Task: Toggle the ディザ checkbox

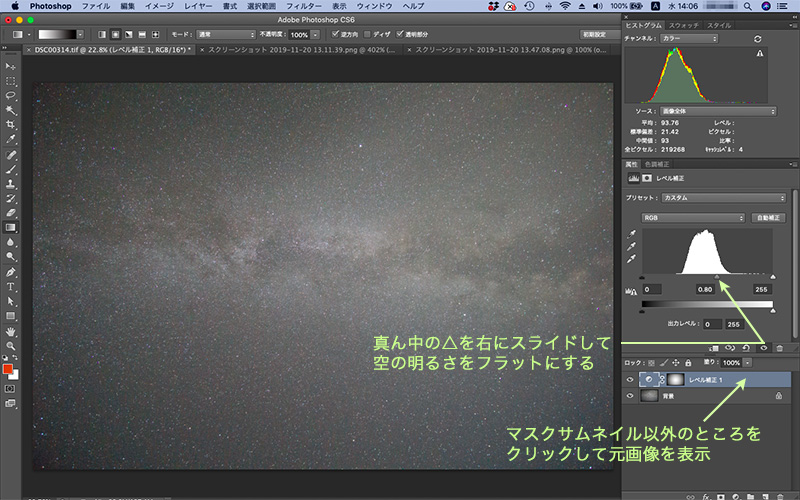Action: pyautogui.click(x=367, y=34)
